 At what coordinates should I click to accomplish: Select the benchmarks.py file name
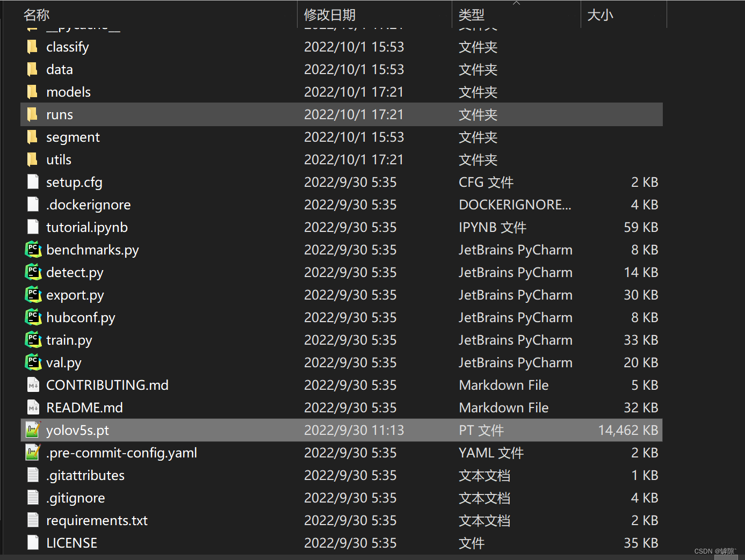coord(92,250)
